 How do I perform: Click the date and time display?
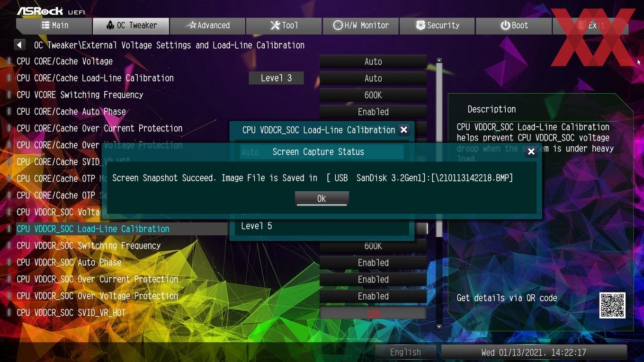tap(534, 353)
